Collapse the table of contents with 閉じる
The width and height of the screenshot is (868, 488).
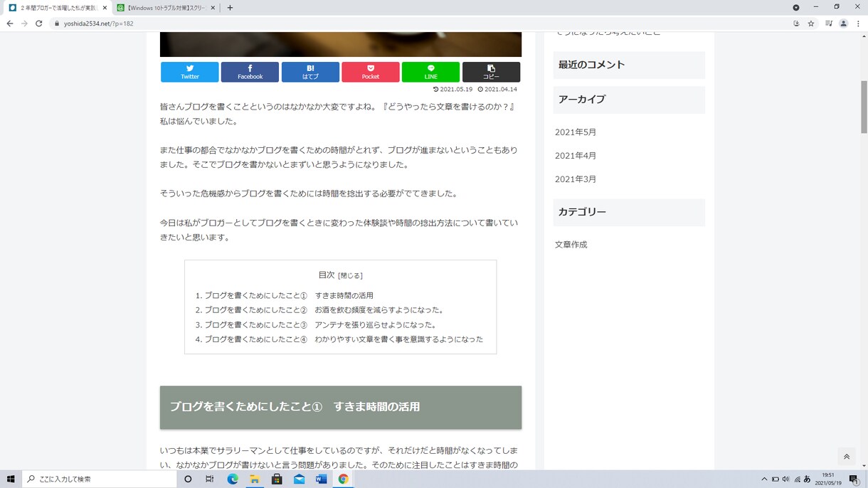coord(350,275)
